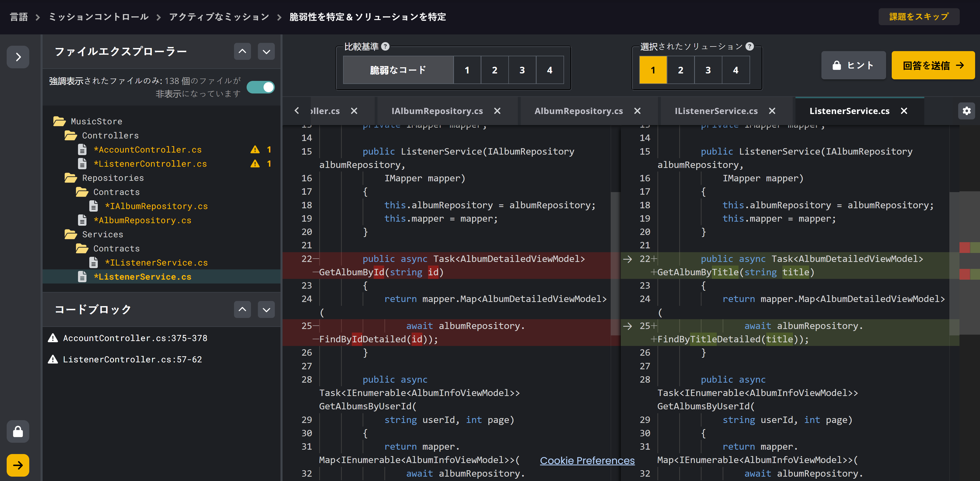Choose selected solution 4
This screenshot has height=481, width=980.
(x=736, y=70)
